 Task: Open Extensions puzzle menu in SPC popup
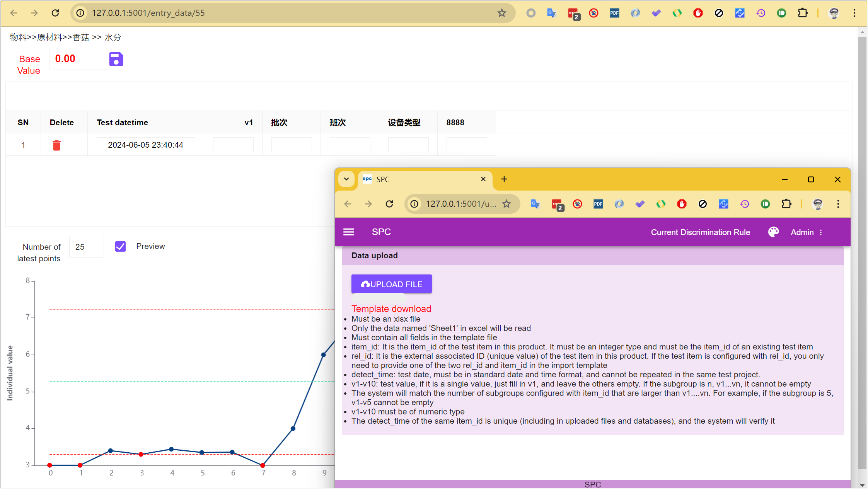[786, 204]
